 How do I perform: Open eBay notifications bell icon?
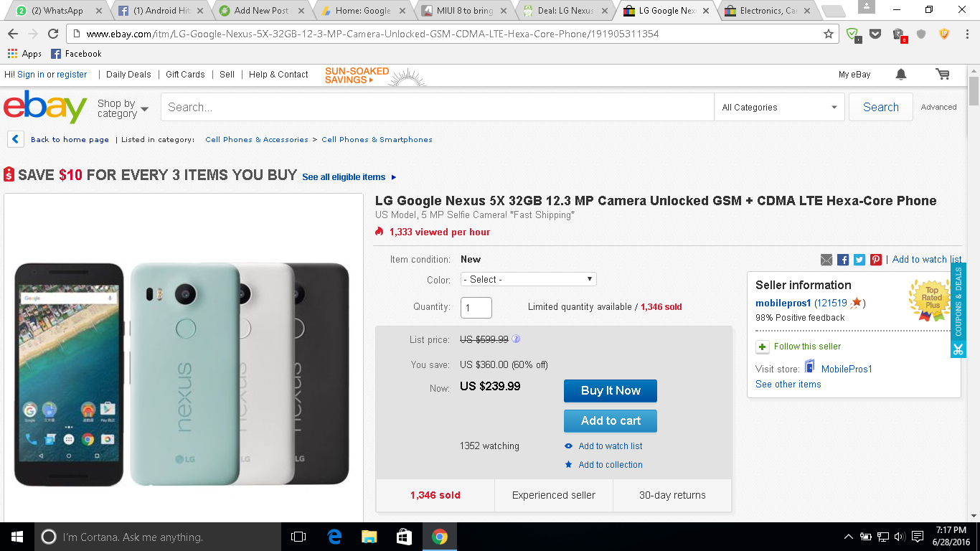tap(901, 75)
